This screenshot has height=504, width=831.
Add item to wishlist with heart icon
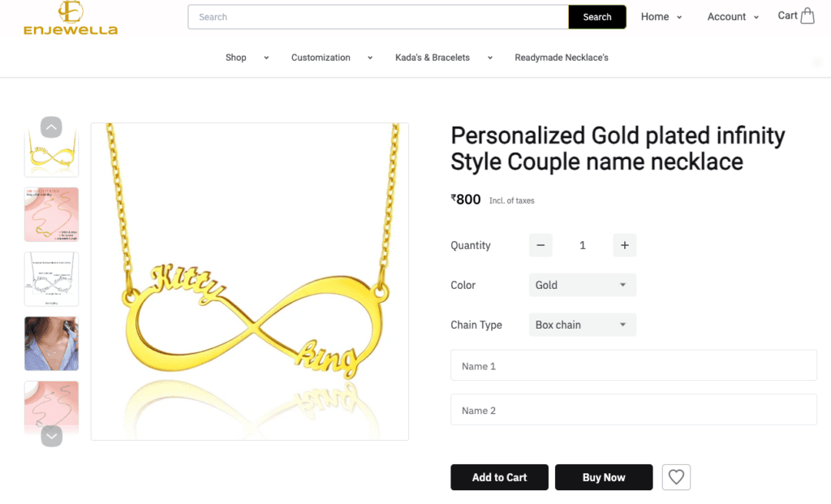pyautogui.click(x=676, y=477)
